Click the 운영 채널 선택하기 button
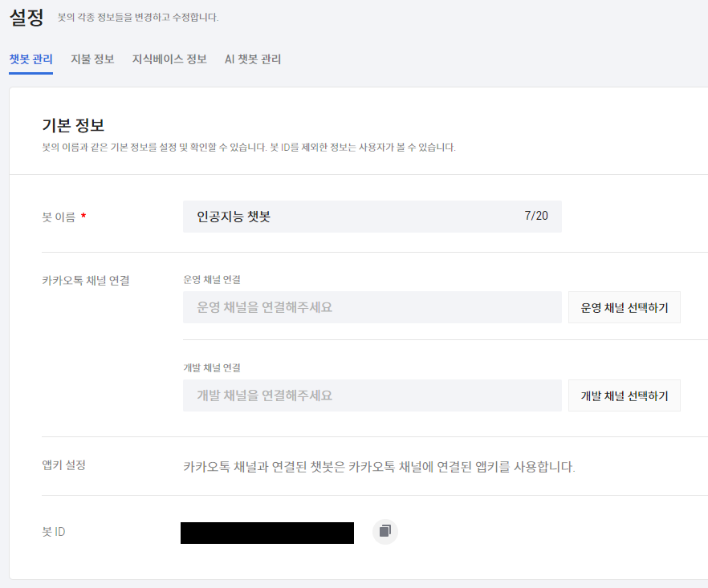The image size is (708, 588). 624,307
